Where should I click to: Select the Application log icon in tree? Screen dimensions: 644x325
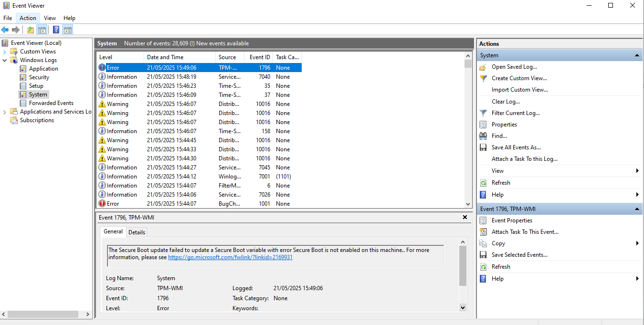pyautogui.click(x=23, y=69)
